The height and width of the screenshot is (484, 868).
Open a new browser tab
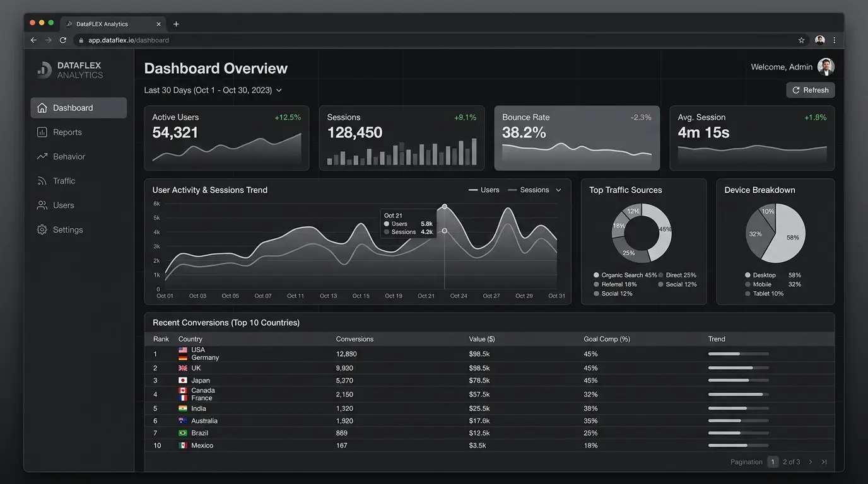click(176, 24)
